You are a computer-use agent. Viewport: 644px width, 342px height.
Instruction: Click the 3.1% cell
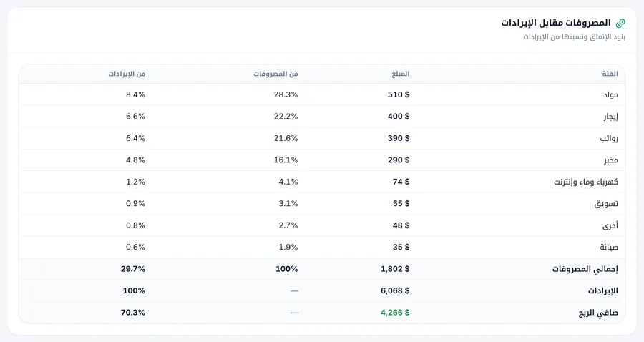point(288,203)
